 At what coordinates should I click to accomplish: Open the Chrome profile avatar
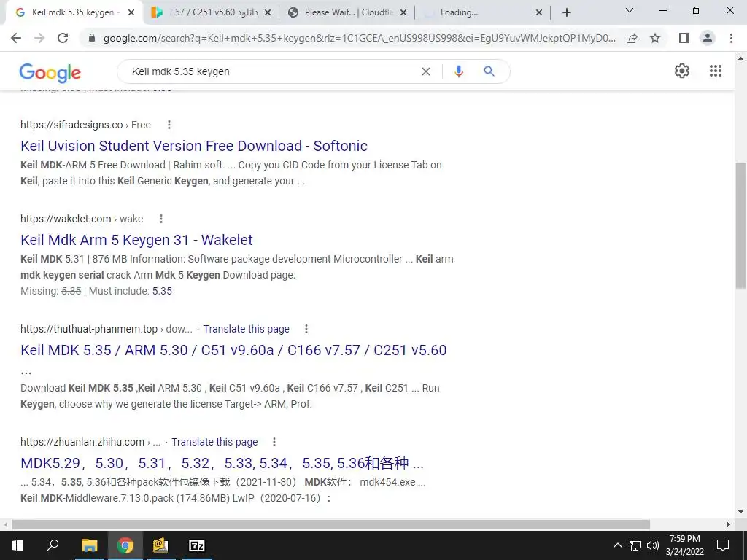point(708,38)
